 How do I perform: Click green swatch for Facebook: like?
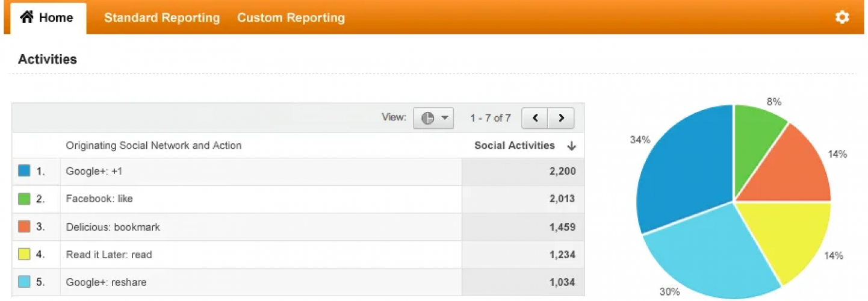coord(24,199)
